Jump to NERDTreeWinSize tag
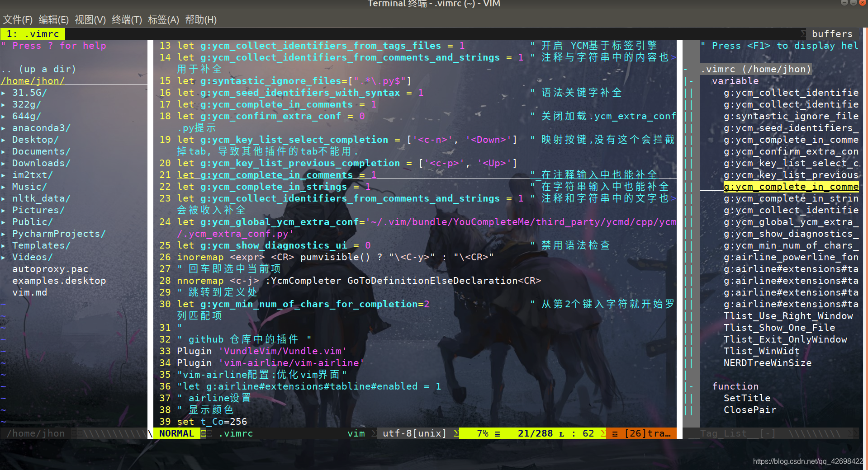Image resolution: width=868 pixels, height=470 pixels. (768, 363)
